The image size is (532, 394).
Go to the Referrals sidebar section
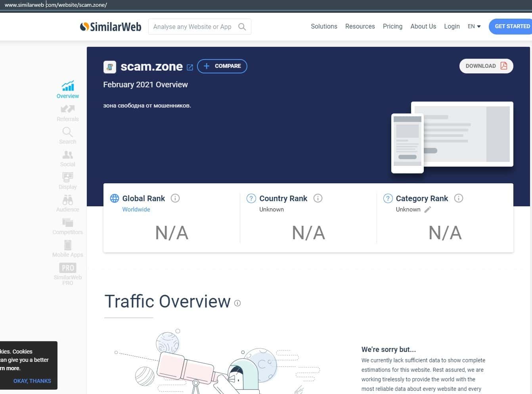tap(68, 109)
